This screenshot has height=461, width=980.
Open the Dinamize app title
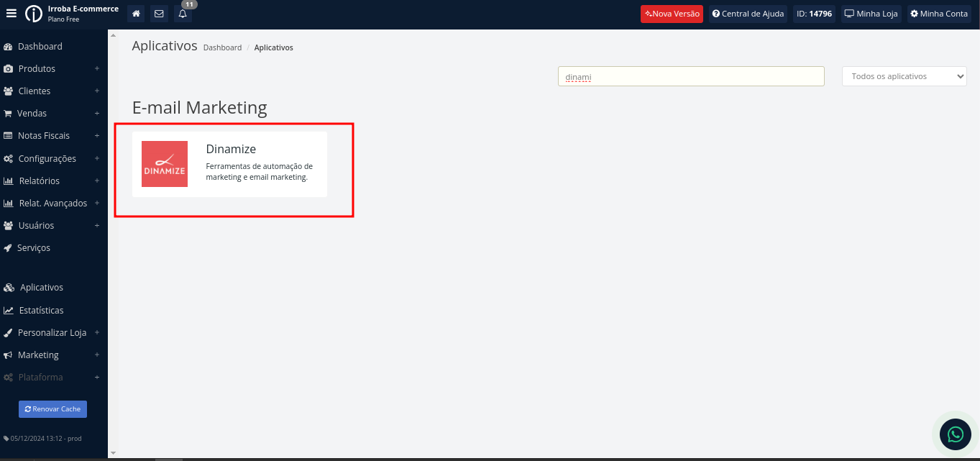[231, 149]
